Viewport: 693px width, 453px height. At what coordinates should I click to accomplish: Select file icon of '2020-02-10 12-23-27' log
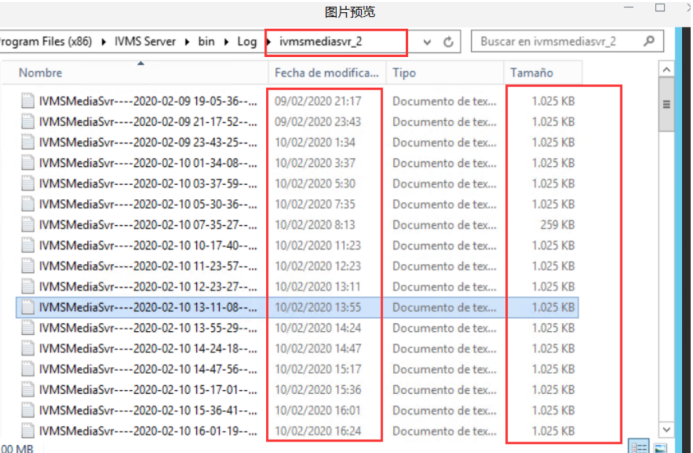coord(28,286)
